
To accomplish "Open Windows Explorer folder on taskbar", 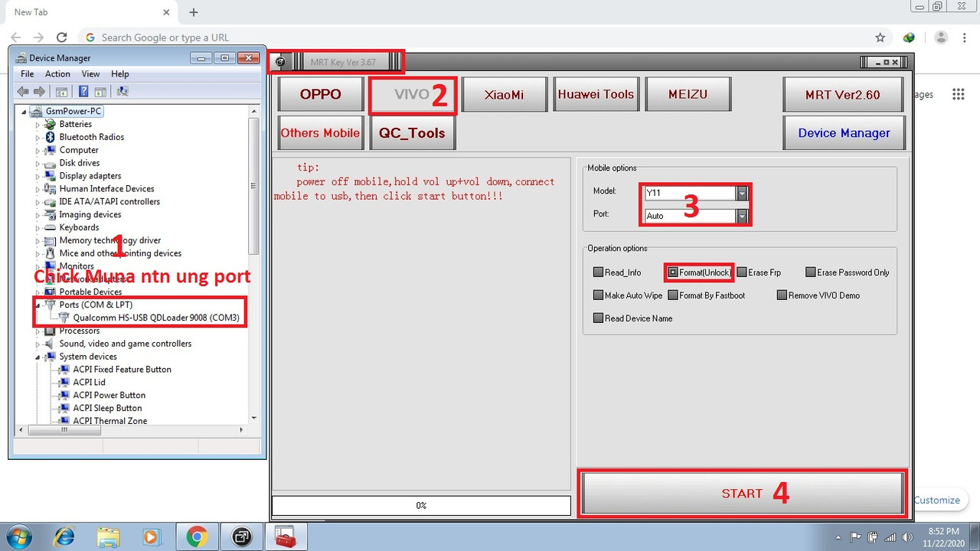I will [108, 537].
